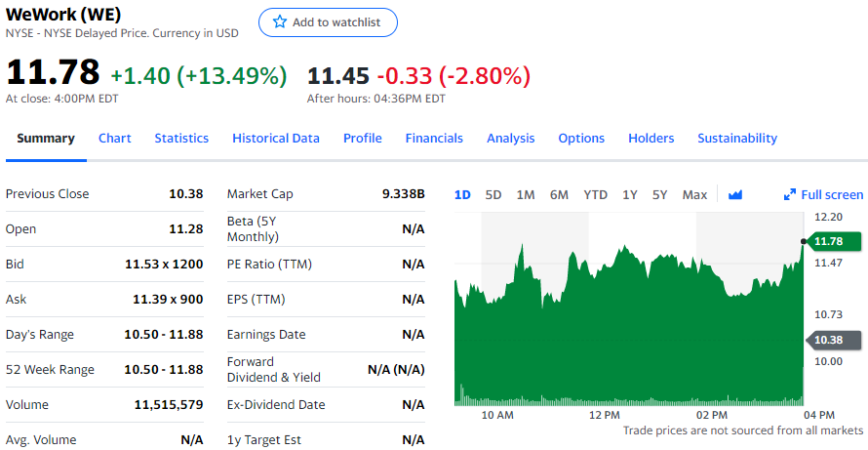Click the 10.38 previous close chart label
Screen dimensions: 868x450
[833, 340]
